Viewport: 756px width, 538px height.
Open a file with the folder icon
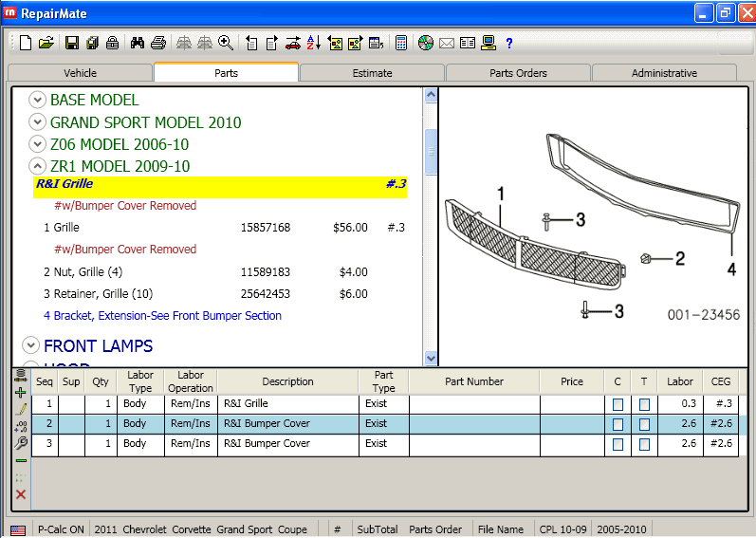[46, 43]
